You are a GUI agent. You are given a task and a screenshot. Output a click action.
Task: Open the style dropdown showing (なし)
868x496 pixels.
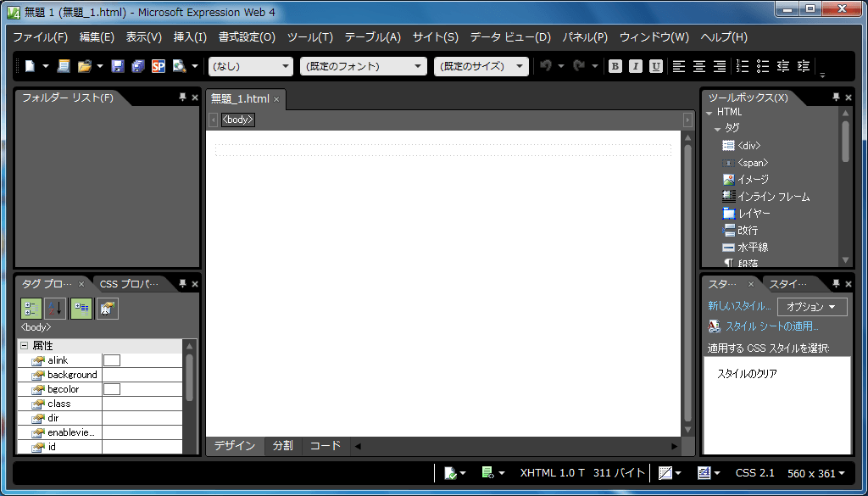251,66
